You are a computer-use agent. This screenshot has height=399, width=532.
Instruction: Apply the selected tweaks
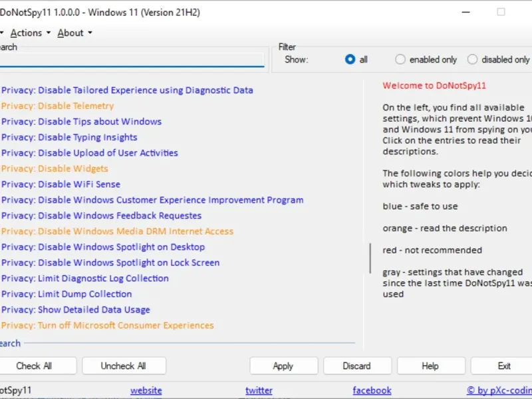point(284,366)
